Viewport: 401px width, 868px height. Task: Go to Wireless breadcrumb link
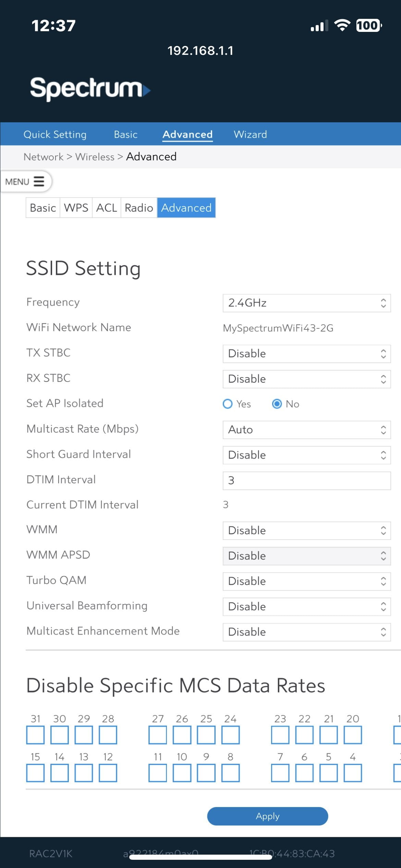pyautogui.click(x=95, y=157)
